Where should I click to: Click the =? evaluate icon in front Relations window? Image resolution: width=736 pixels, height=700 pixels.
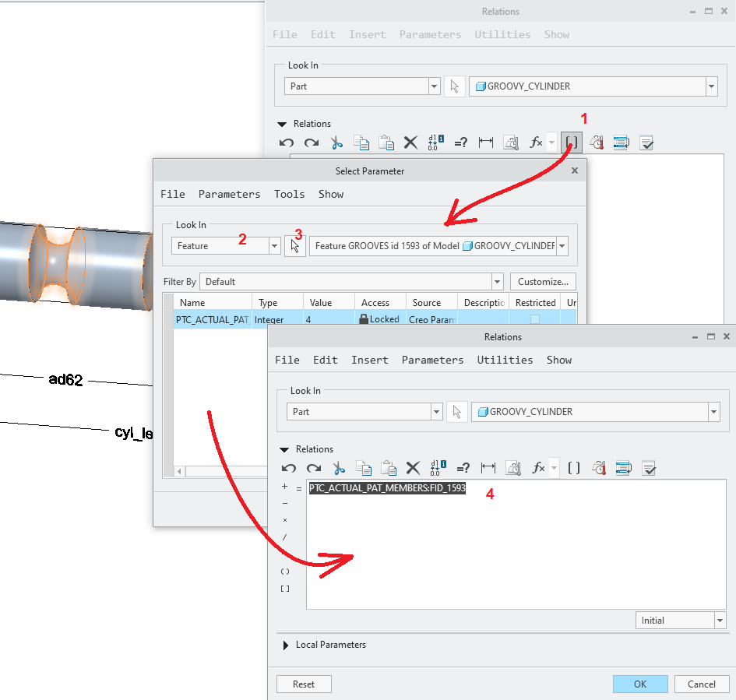tap(463, 468)
